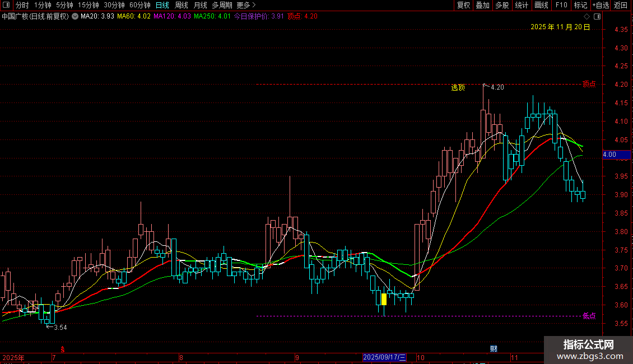Image resolution: width=633 pixels, height=364 pixels.
Task: Click the MA120: 4.03 indicator label
Action: click(172, 17)
